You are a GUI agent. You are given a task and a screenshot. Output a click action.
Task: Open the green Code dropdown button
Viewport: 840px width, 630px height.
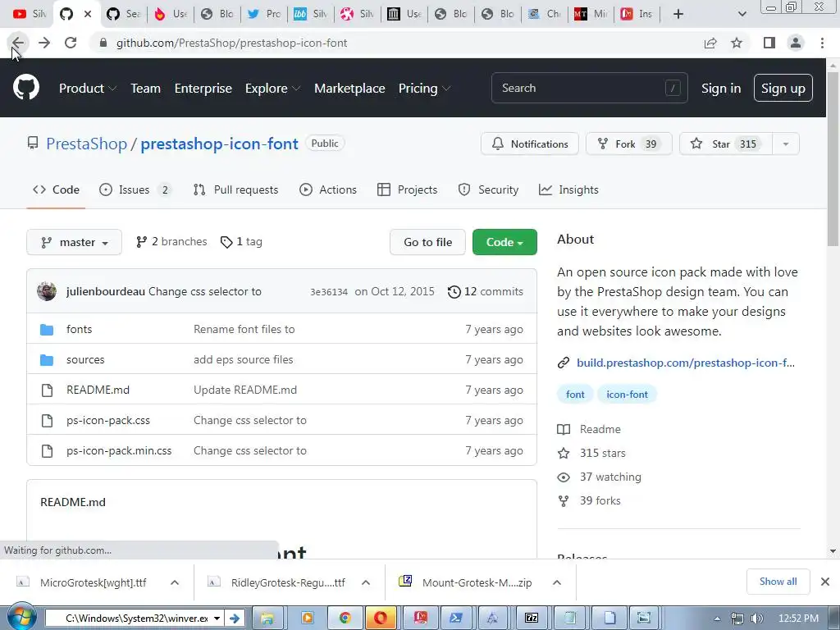[504, 242]
